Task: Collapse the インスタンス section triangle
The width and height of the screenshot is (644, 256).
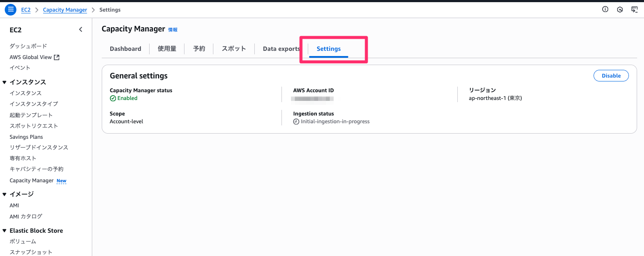Action: (x=5, y=82)
